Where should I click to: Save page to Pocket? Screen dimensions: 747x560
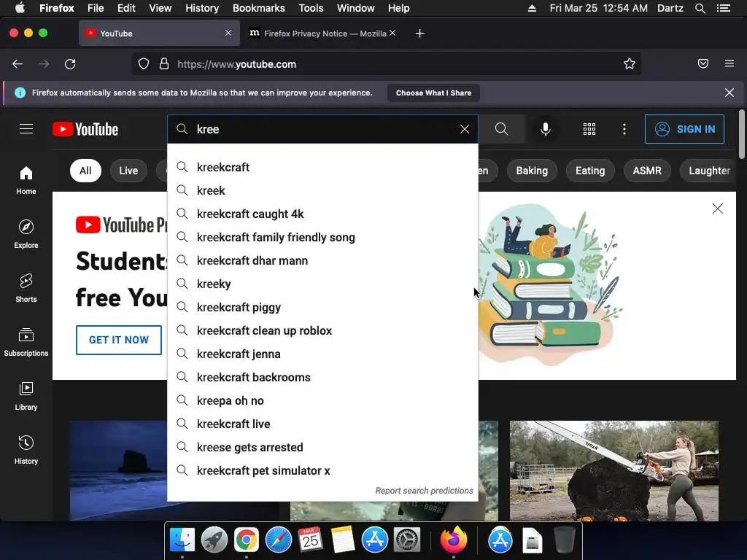pos(703,64)
